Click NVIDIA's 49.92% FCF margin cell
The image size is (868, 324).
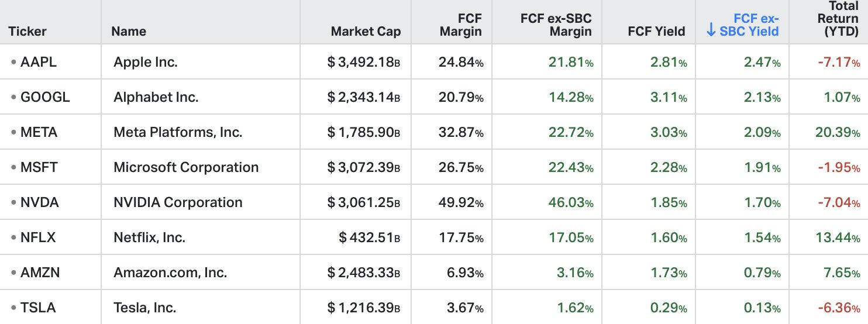pos(461,202)
